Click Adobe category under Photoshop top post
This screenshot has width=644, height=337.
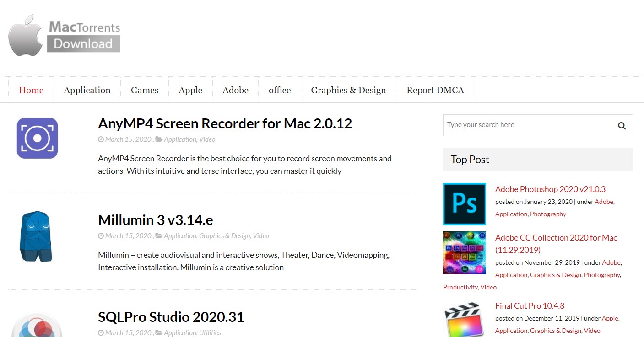(x=604, y=202)
